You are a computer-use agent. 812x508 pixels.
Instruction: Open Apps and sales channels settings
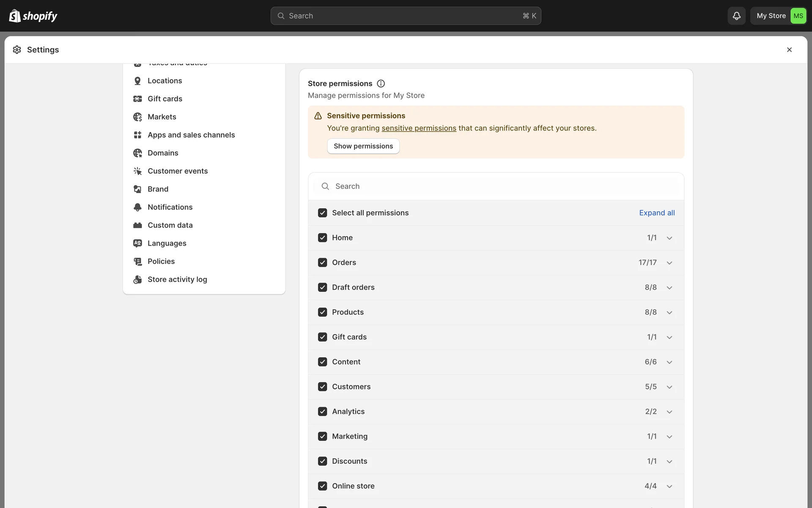click(191, 135)
